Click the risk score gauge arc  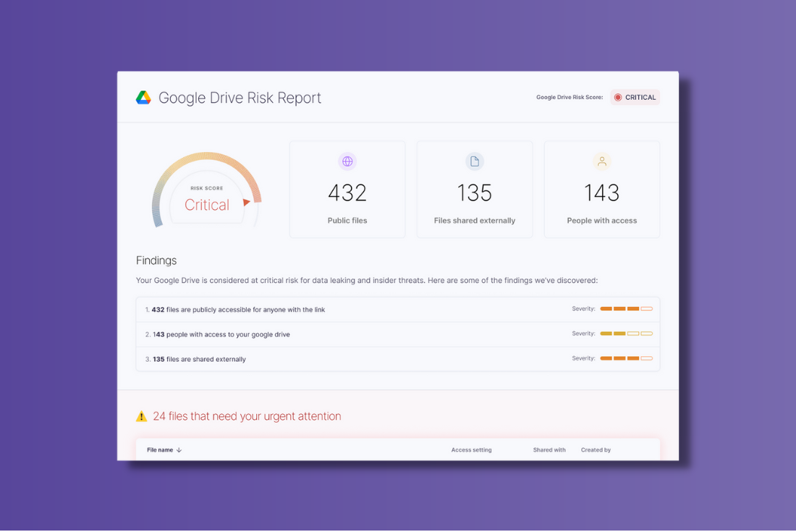[x=206, y=188]
